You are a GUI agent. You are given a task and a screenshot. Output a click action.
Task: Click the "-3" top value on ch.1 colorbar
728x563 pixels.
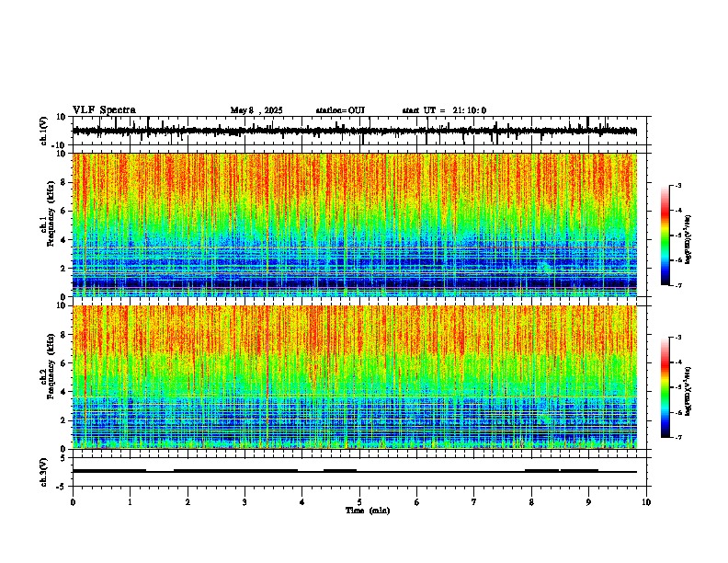677,186
